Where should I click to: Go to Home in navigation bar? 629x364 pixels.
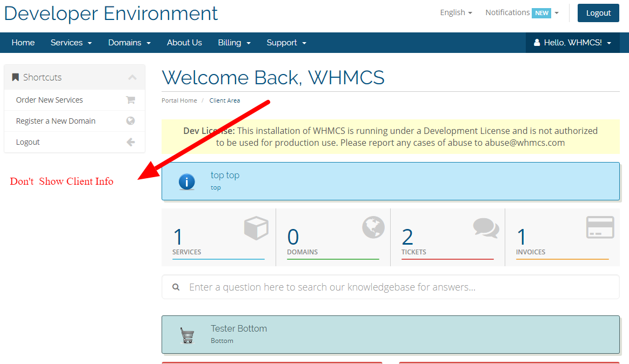[x=23, y=43]
